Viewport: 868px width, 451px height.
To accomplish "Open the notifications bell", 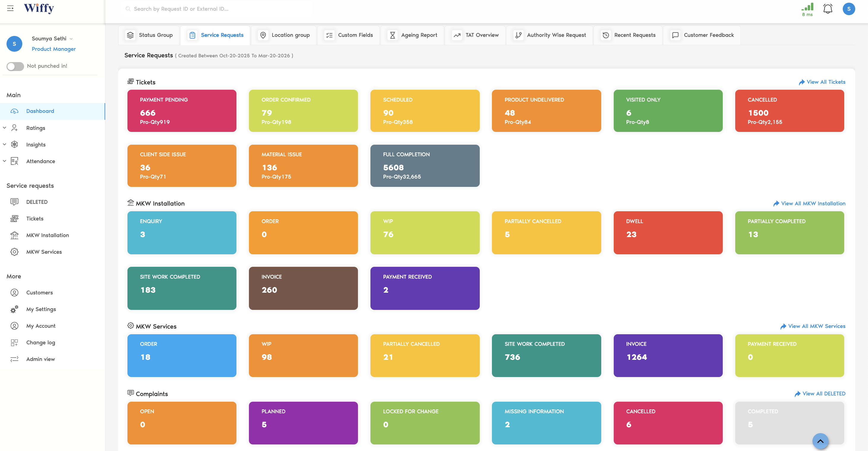I will coord(828,9).
